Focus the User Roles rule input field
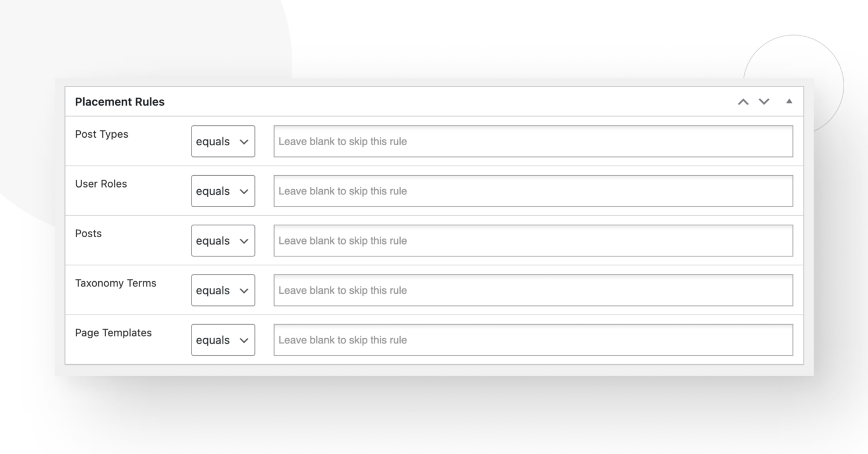This screenshot has width=868, height=454. pyautogui.click(x=533, y=191)
